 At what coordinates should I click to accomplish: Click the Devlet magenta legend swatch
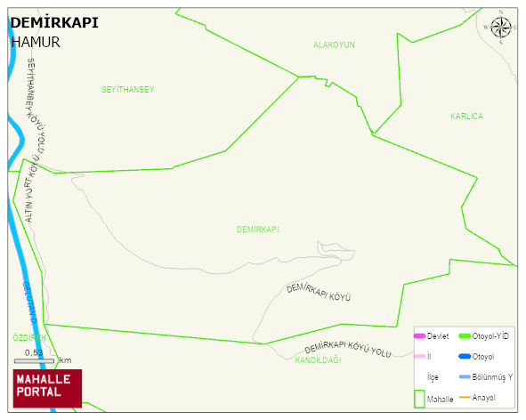(x=420, y=335)
